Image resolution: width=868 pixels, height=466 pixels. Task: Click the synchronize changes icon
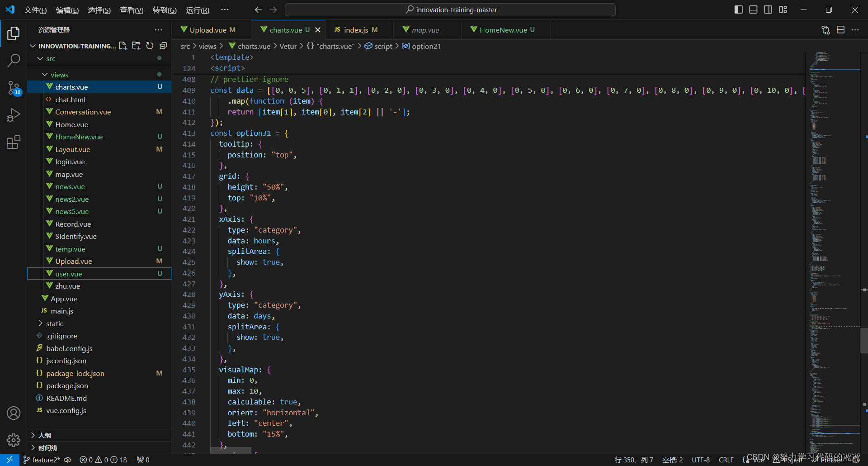tap(68, 460)
